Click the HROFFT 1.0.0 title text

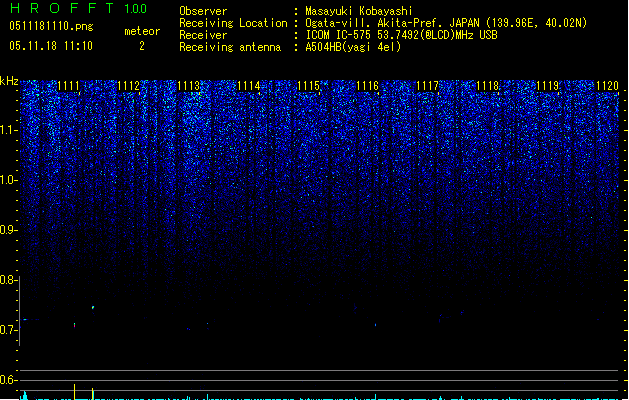tap(78, 8)
